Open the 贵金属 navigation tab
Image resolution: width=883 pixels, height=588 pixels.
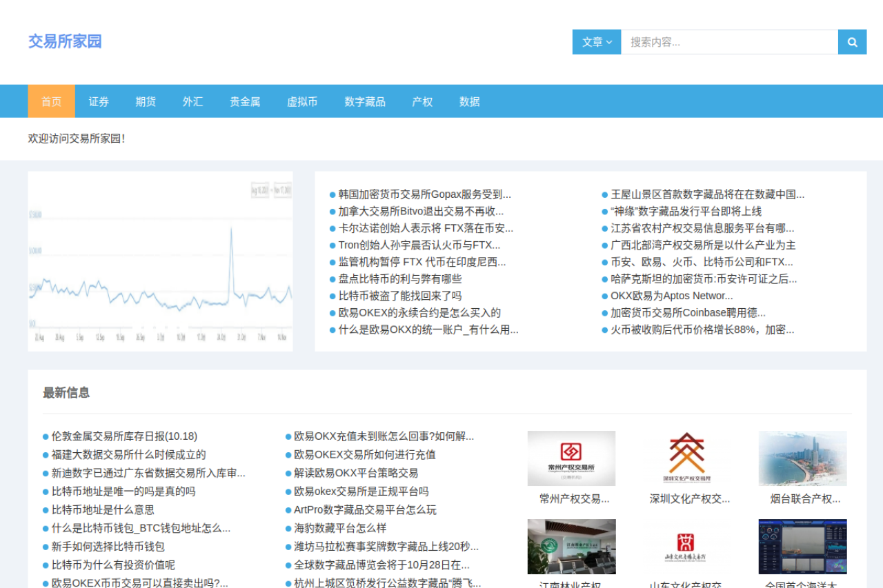click(x=245, y=101)
